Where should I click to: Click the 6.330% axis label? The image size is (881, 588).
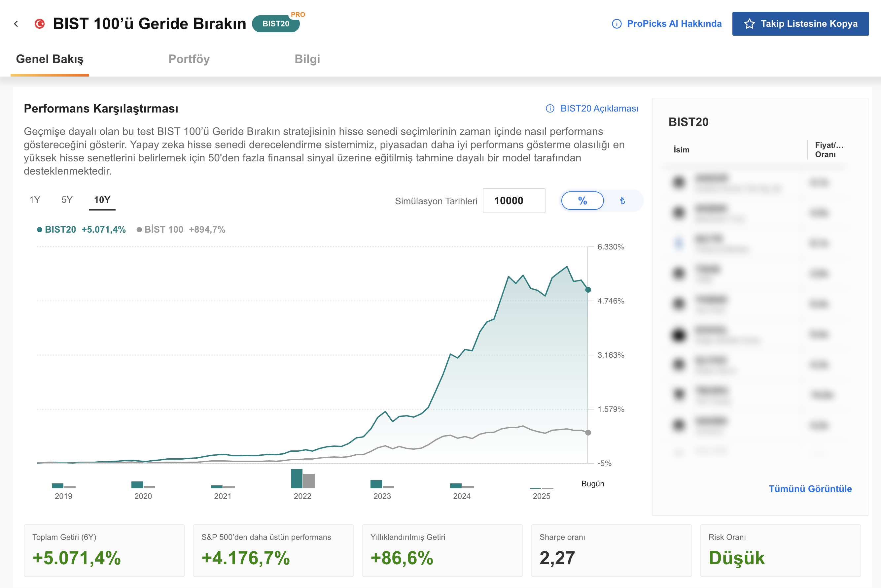coord(611,247)
